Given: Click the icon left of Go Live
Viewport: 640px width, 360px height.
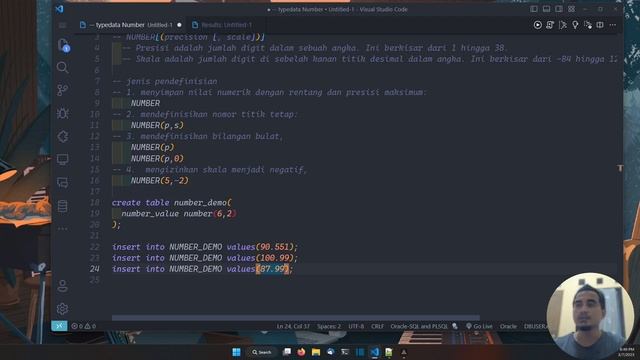Looking at the screenshot, I should tap(455, 326).
